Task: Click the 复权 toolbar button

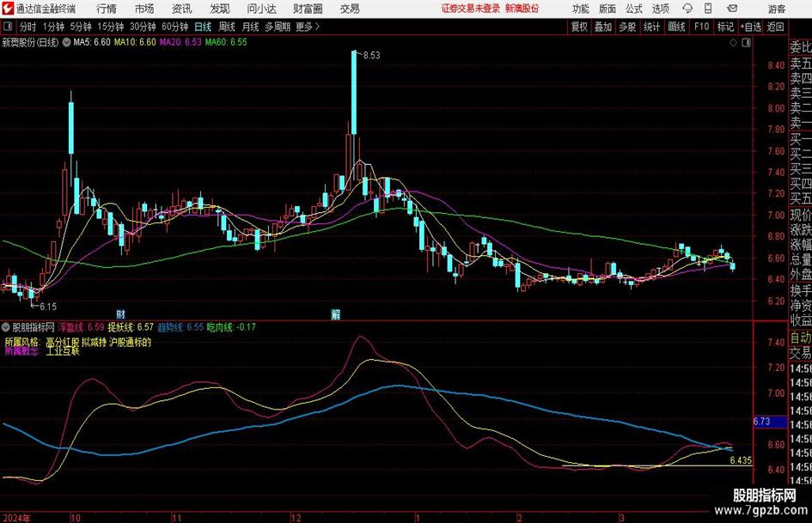Action: click(x=579, y=27)
